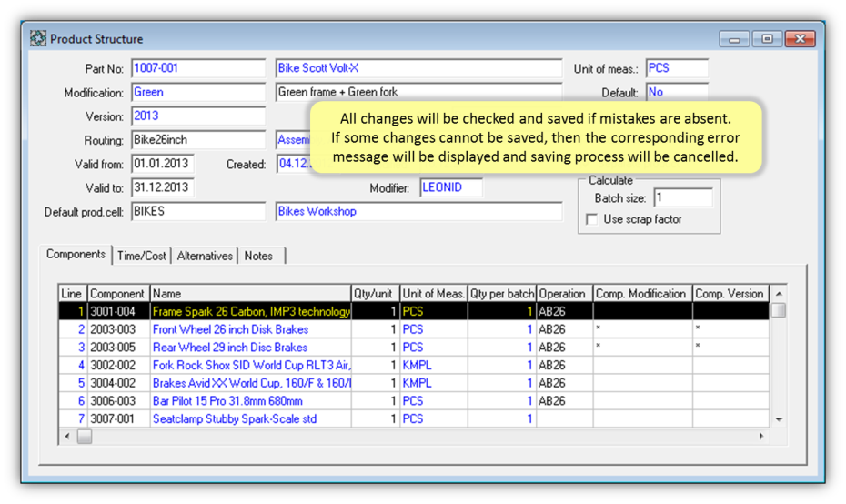Enable the Use scrap factor checkbox
This screenshot has height=504, width=846.
pos(592,219)
